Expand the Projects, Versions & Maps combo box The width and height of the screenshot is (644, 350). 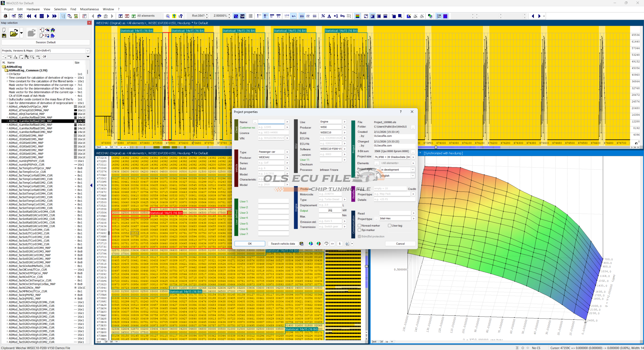88,51
